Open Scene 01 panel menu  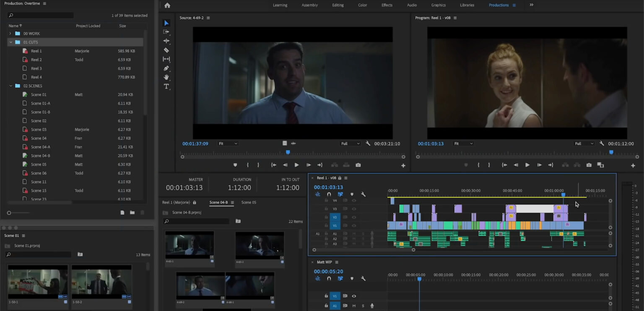coord(23,236)
